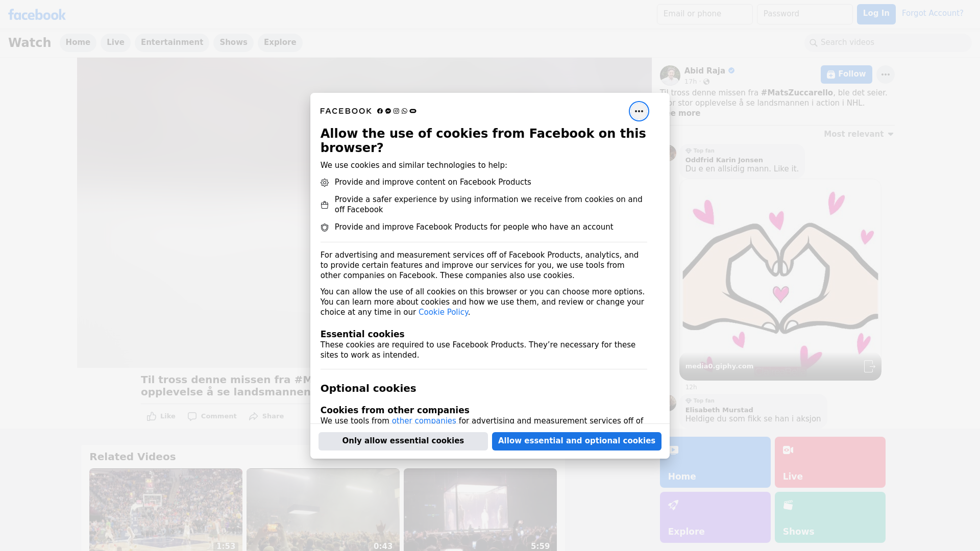The width and height of the screenshot is (980, 551).
Task: Click the Share arrow icon
Action: click(x=254, y=416)
